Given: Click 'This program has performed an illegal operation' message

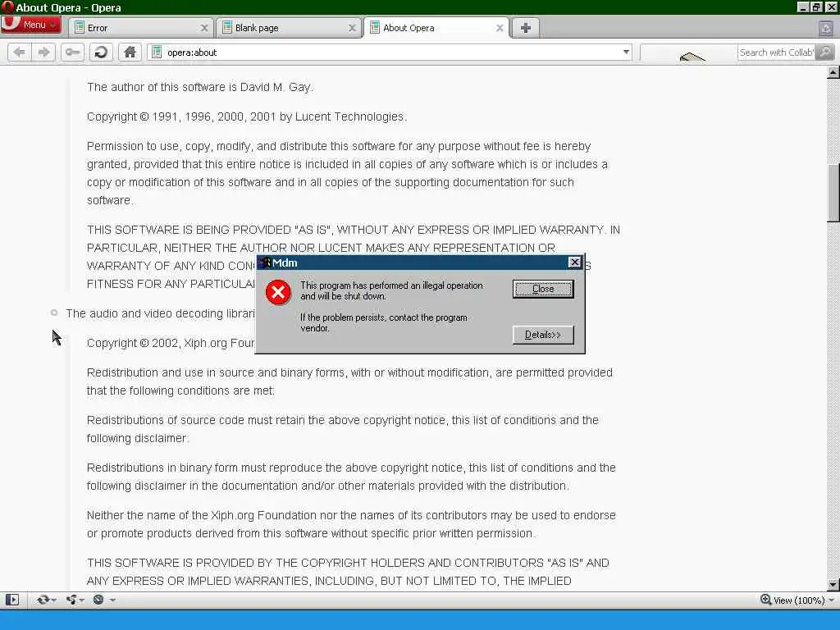Looking at the screenshot, I should (x=391, y=291).
